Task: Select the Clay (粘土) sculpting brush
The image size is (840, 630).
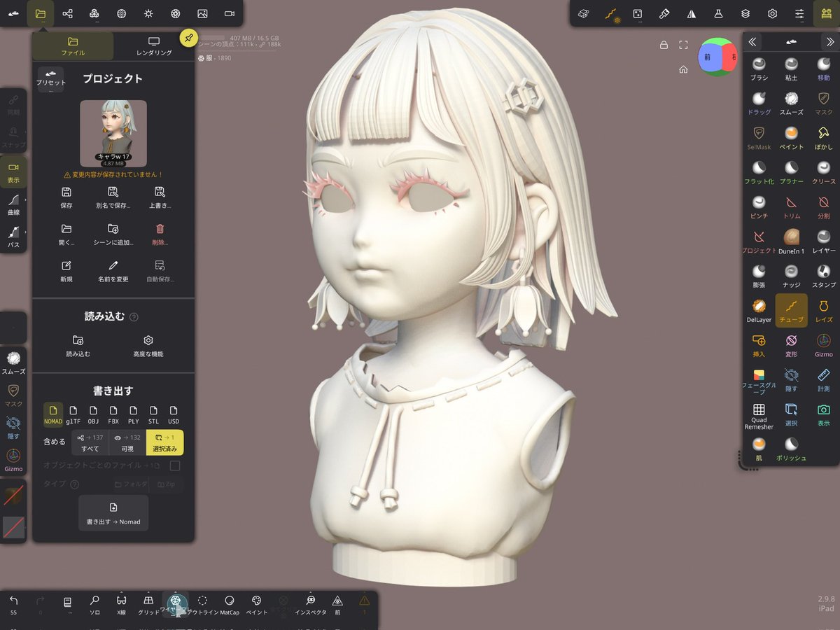Action: 791,68
